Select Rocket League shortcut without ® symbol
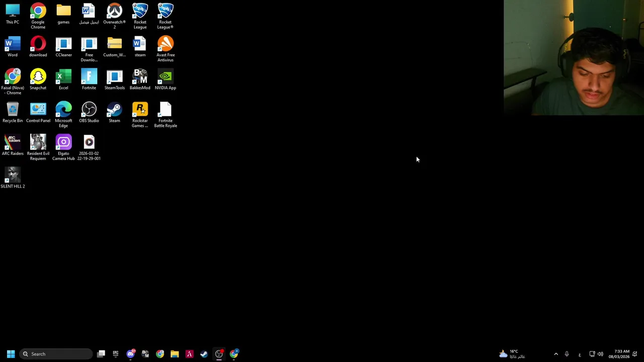Viewport: 644px width, 362px height. (x=140, y=16)
